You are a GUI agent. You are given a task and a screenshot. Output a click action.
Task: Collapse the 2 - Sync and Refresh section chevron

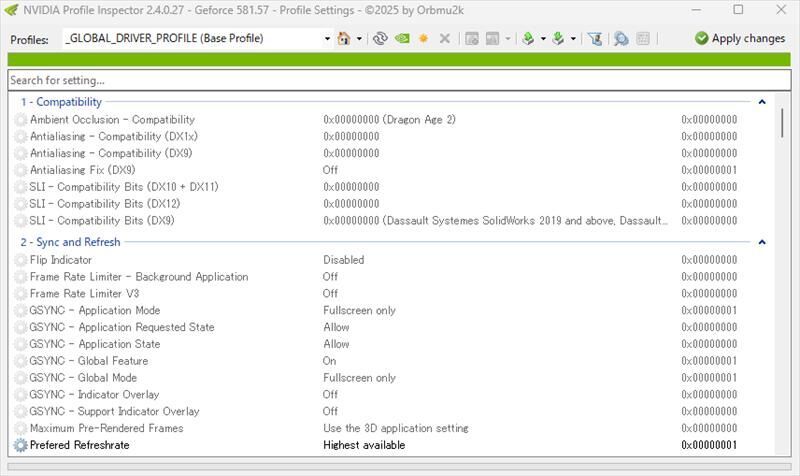(762, 242)
